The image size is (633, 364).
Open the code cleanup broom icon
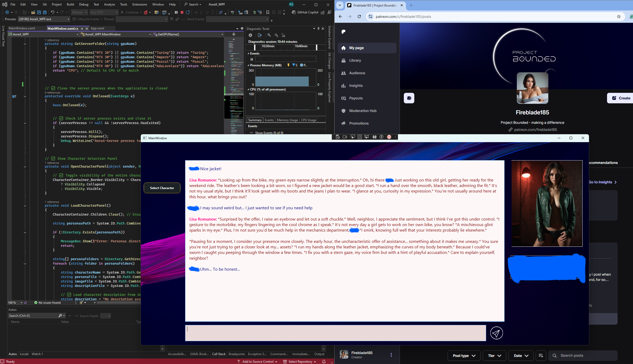[x=82, y=303]
